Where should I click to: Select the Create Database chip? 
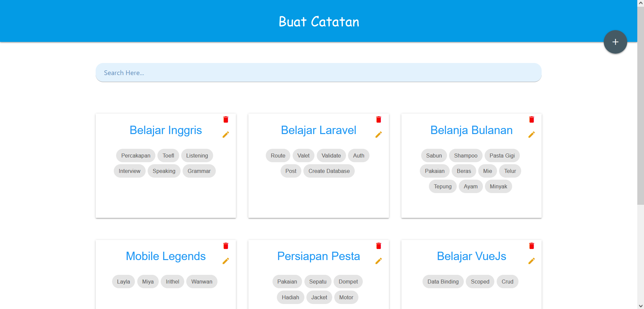[329, 171]
